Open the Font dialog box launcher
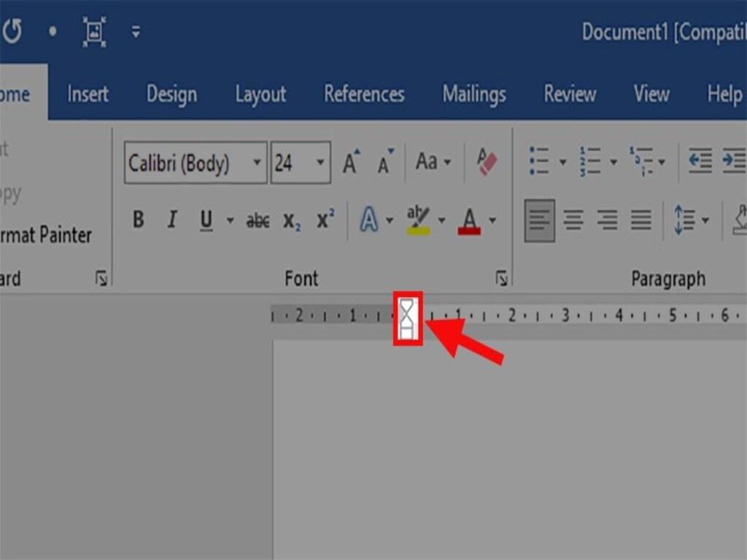 tap(501, 278)
